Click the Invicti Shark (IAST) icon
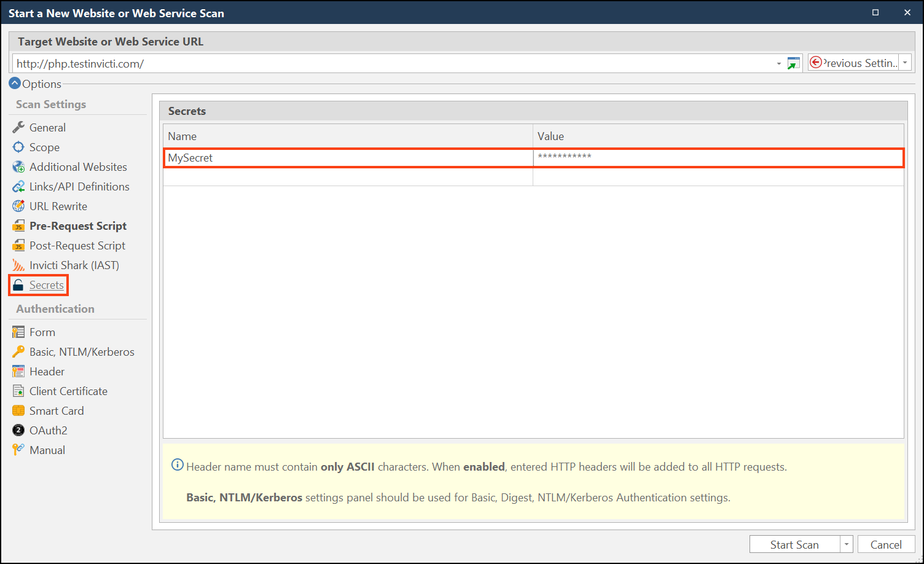The height and width of the screenshot is (564, 924). [18, 265]
